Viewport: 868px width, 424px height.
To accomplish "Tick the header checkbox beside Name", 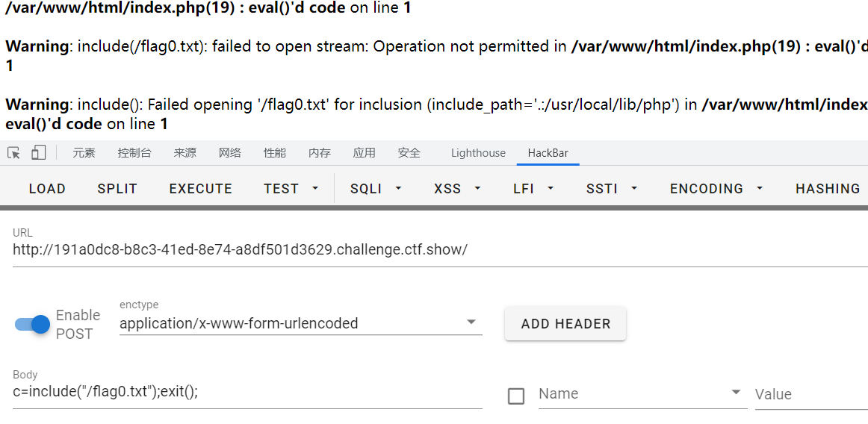I will click(516, 396).
